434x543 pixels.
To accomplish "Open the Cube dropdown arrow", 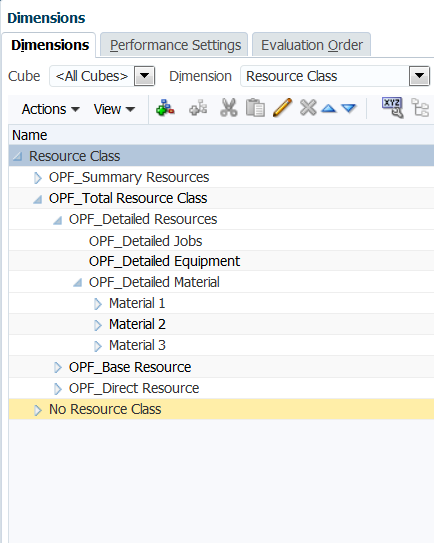I will point(144,76).
